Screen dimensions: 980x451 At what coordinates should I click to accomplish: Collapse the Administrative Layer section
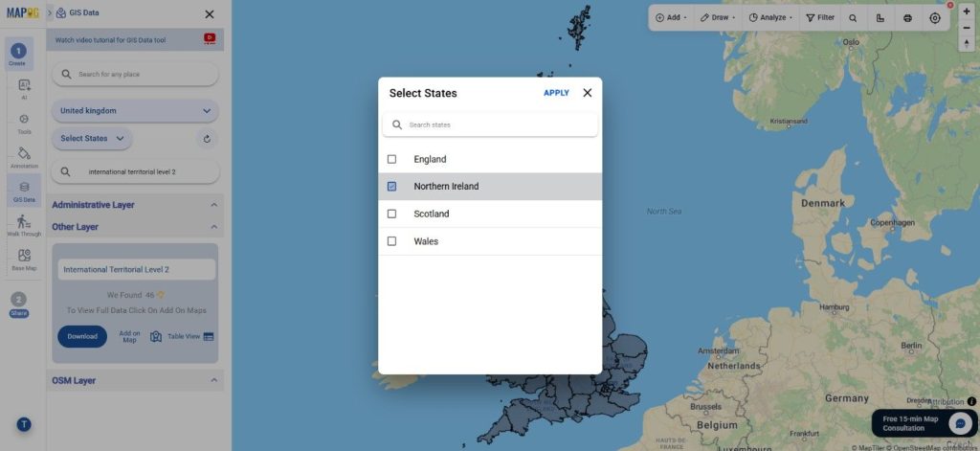[213, 205]
